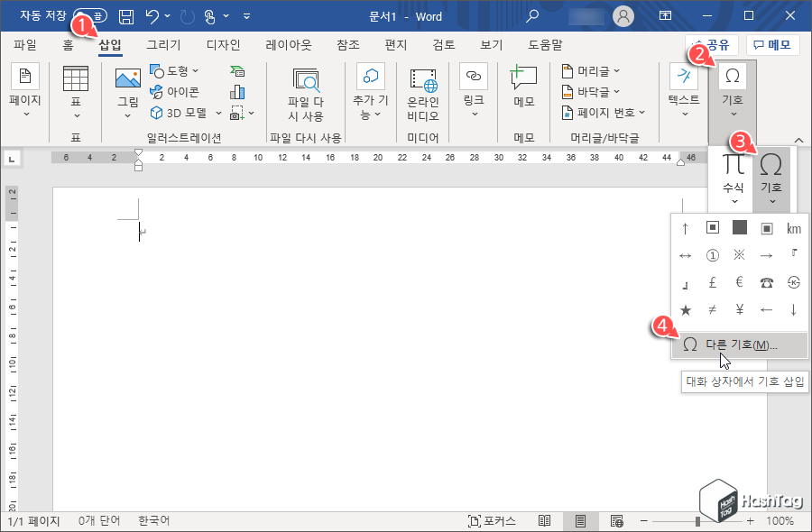The width and height of the screenshot is (812, 532).
Task: Insert the euro € symbol
Action: [740, 282]
